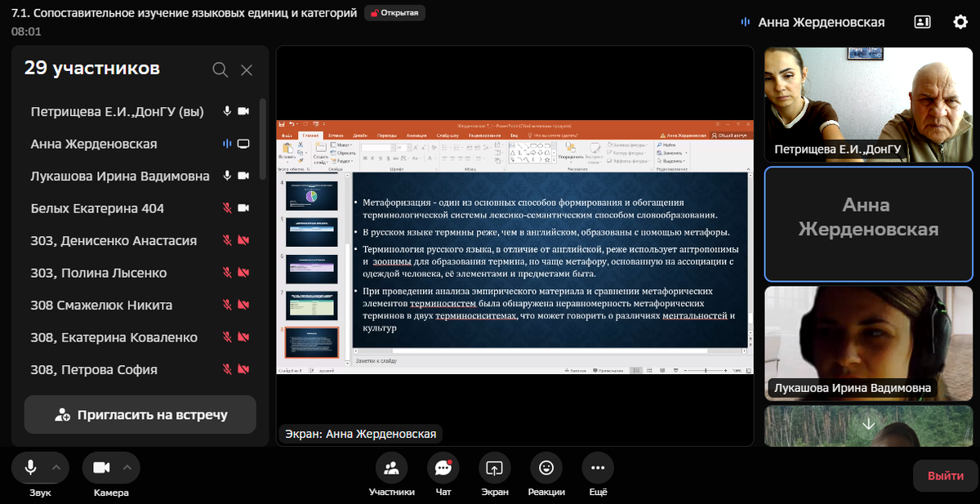Click Пригласить на встречу button
This screenshot has width=980, height=504.
tap(140, 414)
